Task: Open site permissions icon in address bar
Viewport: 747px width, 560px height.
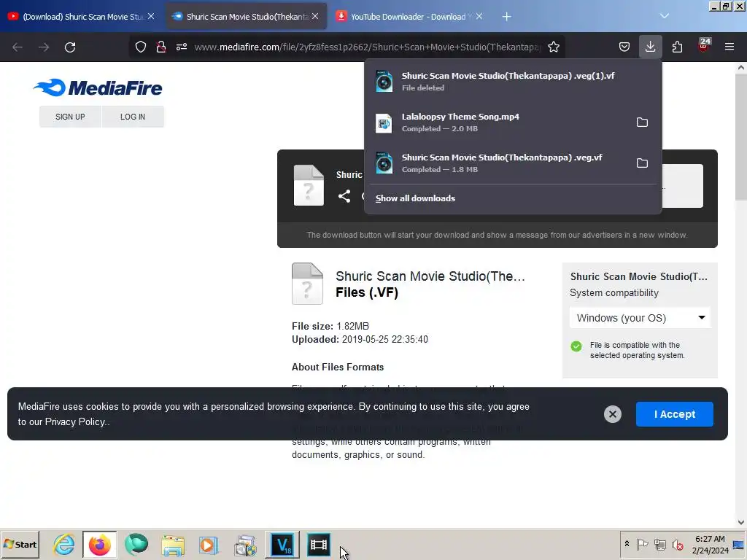Action: point(182,47)
